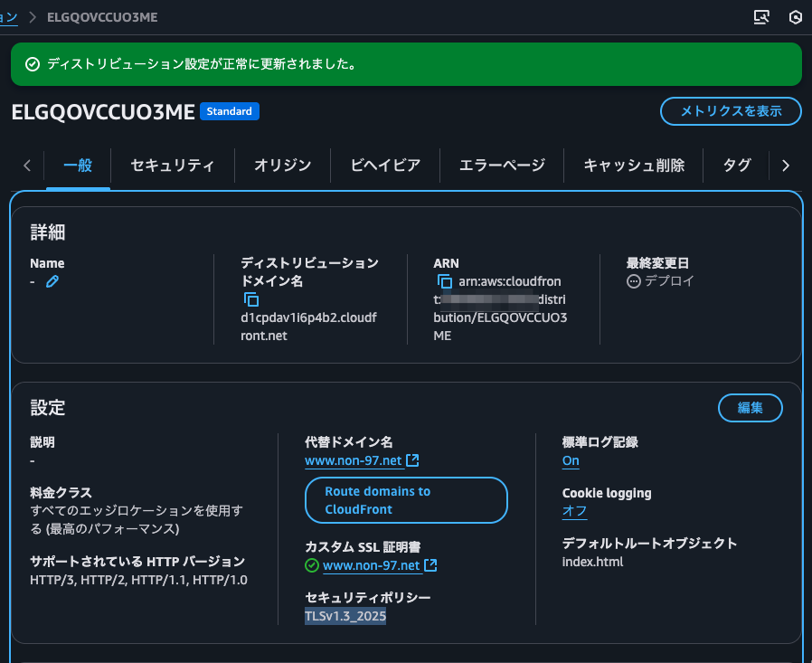Click the ELGQOVCCUO3ME page heading
The width and height of the screenshot is (812, 663).
[103, 112]
